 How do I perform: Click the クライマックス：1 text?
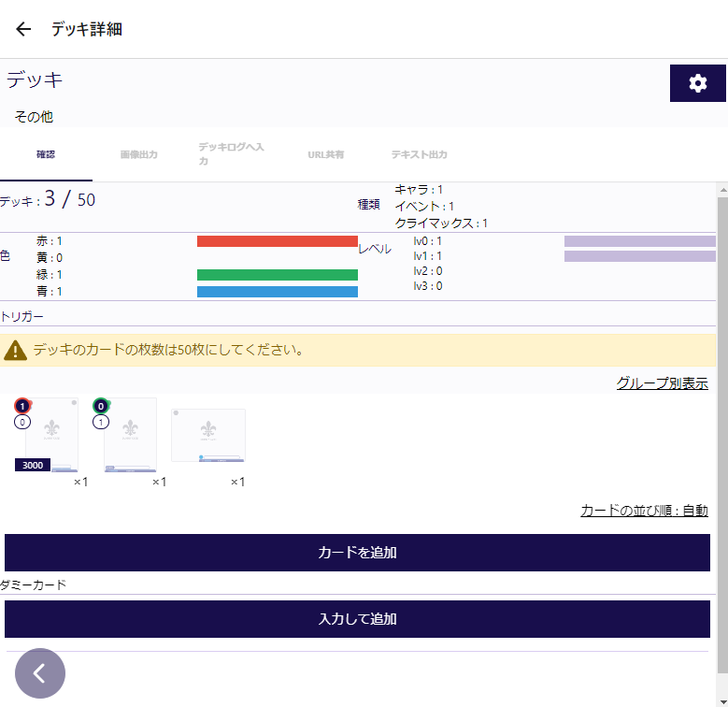pyautogui.click(x=441, y=223)
